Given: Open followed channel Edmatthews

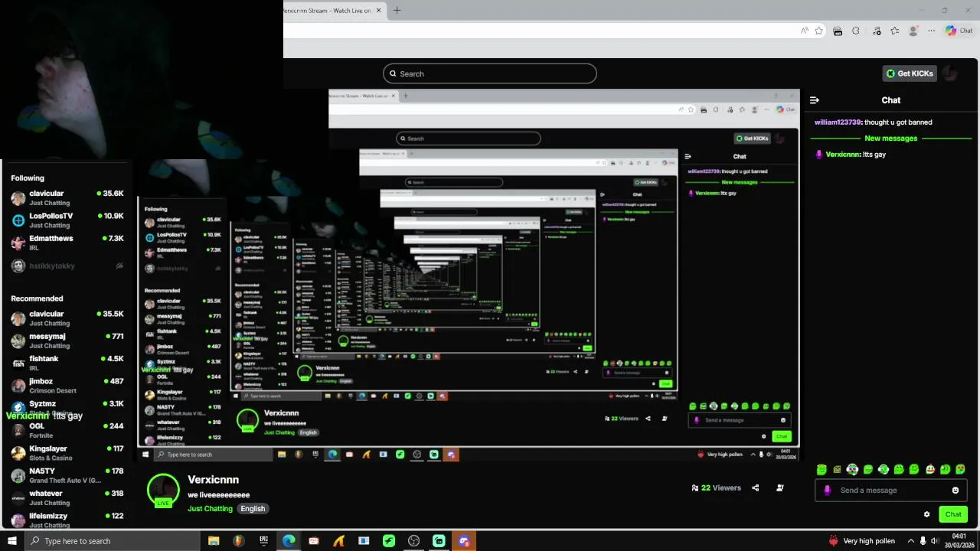Looking at the screenshot, I should (x=67, y=243).
